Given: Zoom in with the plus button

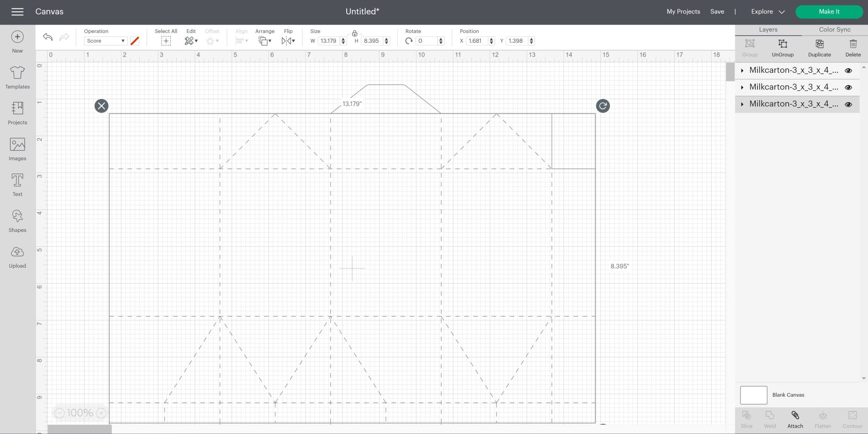Looking at the screenshot, I should 101,413.
